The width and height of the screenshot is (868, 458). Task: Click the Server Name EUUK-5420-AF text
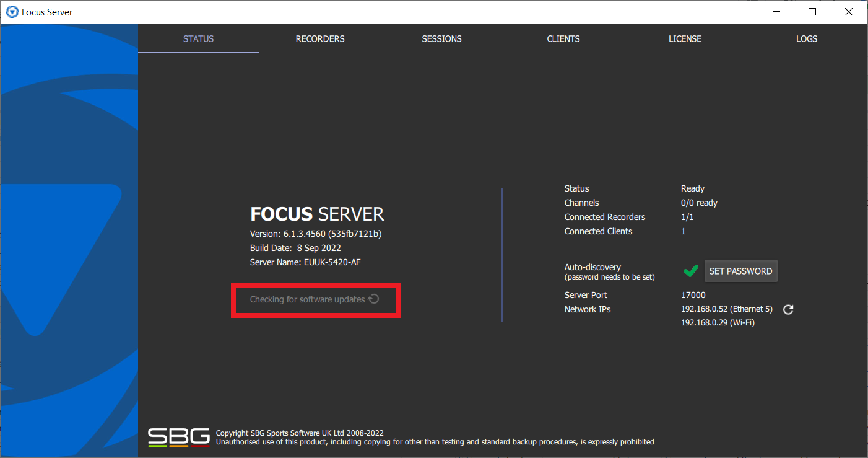tap(305, 262)
